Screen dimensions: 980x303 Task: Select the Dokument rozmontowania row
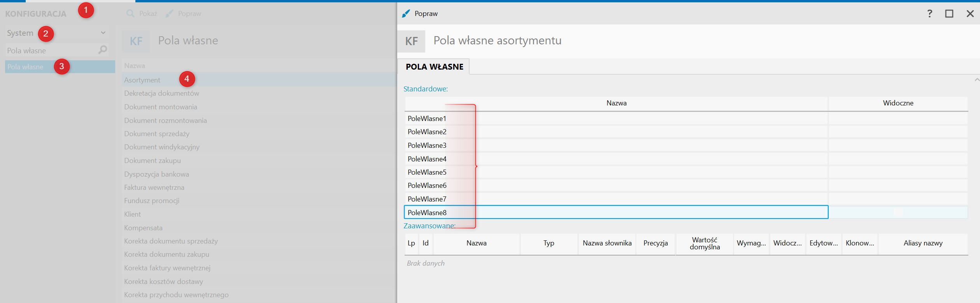click(x=259, y=120)
